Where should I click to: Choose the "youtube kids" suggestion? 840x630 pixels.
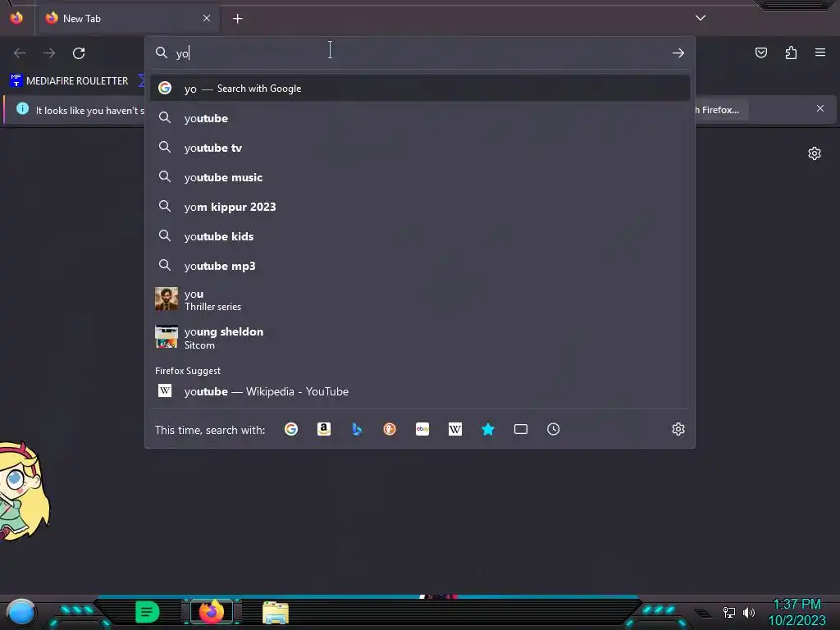click(x=420, y=236)
